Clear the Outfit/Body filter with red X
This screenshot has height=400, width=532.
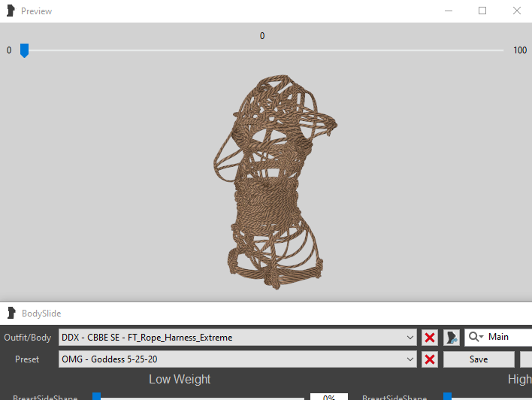click(x=430, y=338)
